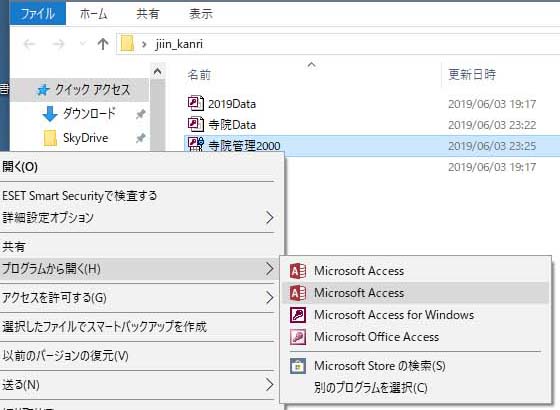Click date 2019/06/03 23:25
This screenshot has height=410, width=560.
(x=492, y=146)
